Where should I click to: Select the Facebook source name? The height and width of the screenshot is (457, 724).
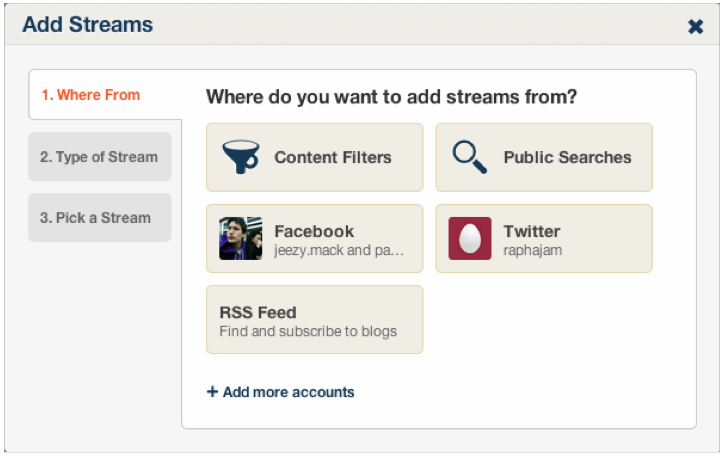(x=314, y=231)
